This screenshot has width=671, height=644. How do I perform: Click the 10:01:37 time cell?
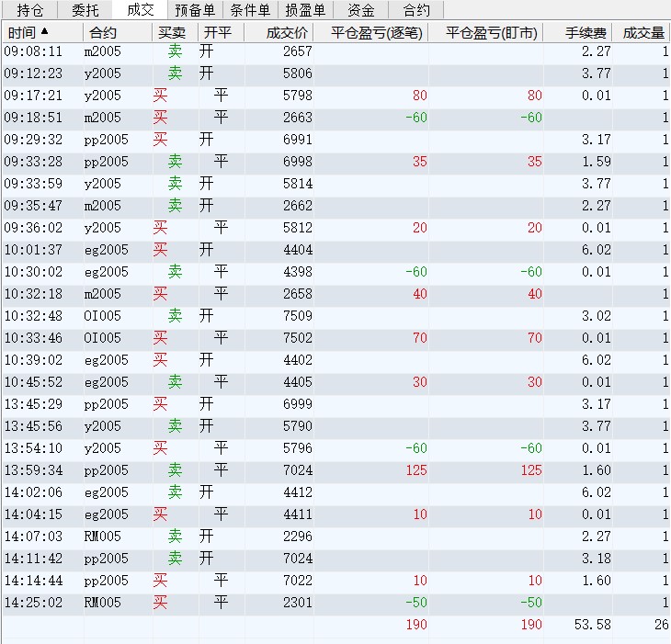(x=33, y=250)
